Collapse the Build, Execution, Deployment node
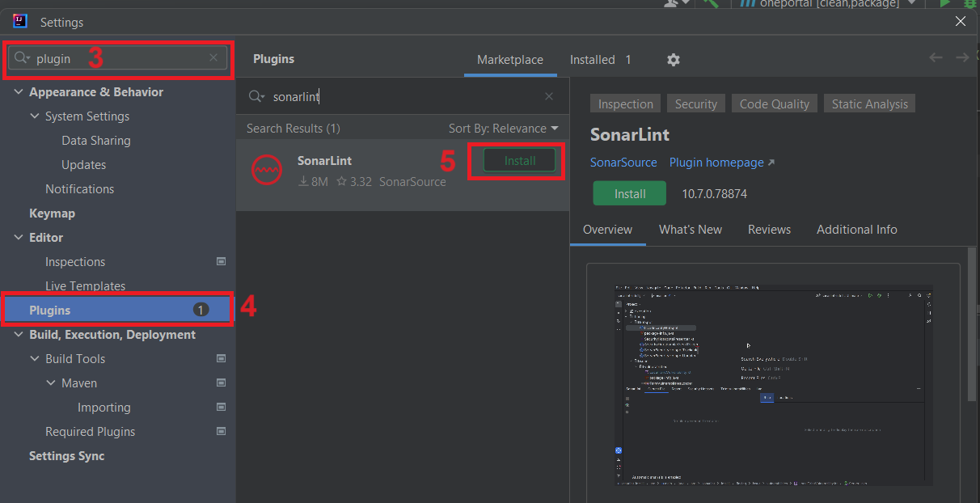Image resolution: width=980 pixels, height=503 pixels. click(19, 335)
